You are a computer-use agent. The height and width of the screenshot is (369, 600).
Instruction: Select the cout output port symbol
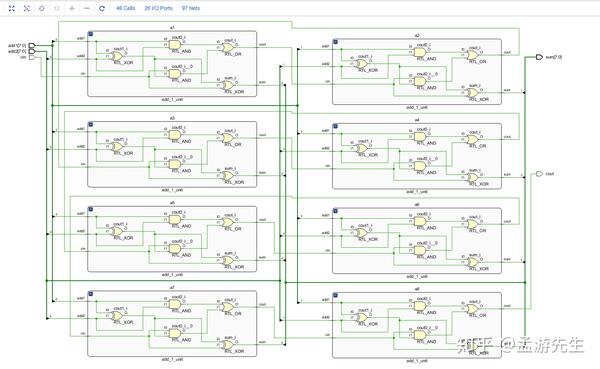(x=539, y=174)
